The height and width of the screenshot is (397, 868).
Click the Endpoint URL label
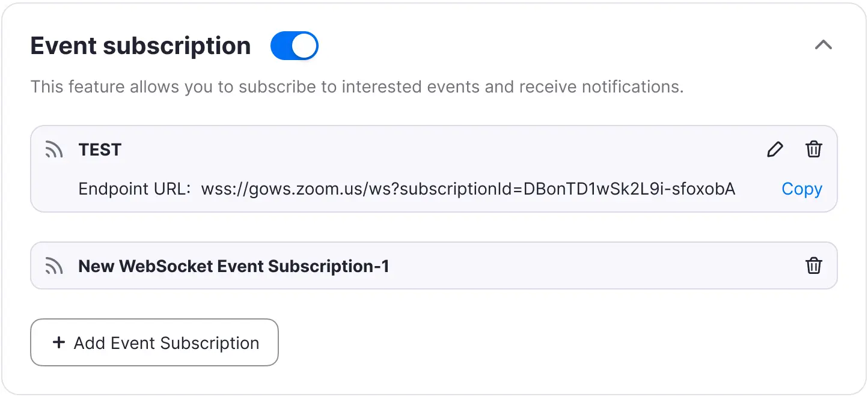point(134,189)
